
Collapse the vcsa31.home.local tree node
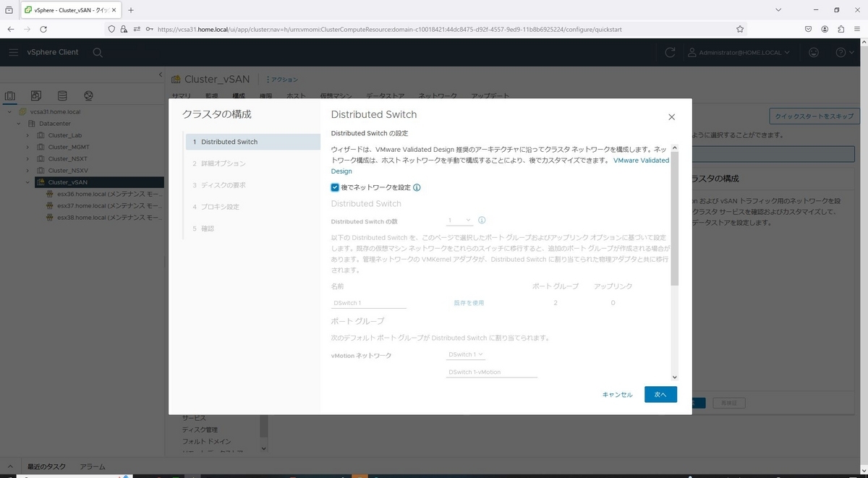(9, 112)
